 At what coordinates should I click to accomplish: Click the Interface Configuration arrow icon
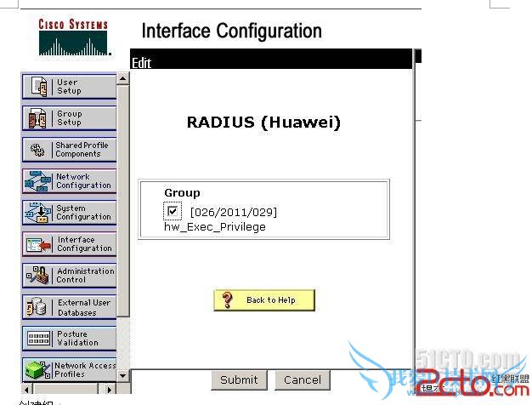(38, 244)
